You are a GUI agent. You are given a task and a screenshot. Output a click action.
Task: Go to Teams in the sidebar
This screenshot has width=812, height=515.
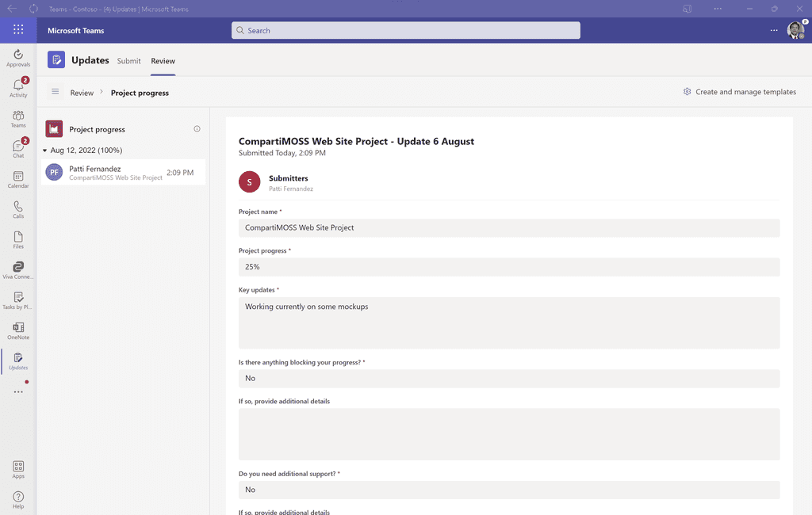[18, 119]
